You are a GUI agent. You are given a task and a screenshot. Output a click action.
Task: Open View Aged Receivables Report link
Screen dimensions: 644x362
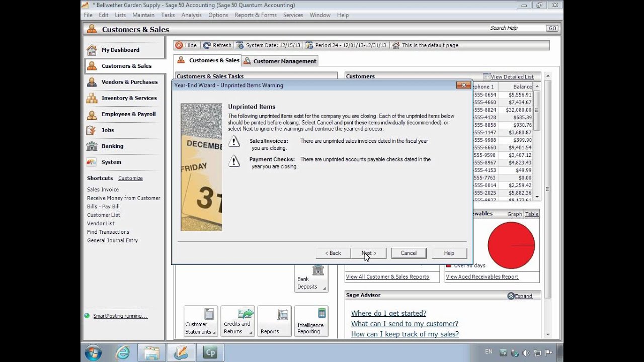(x=482, y=277)
